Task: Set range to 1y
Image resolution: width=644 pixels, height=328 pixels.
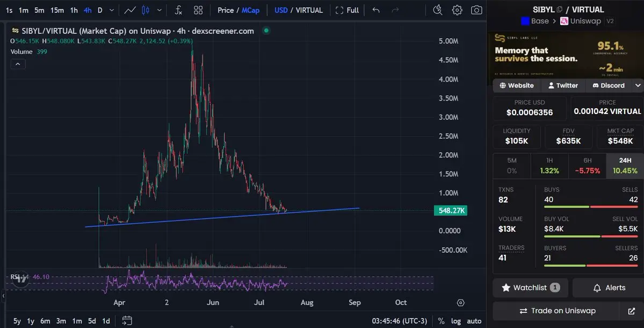Action: 31,321
